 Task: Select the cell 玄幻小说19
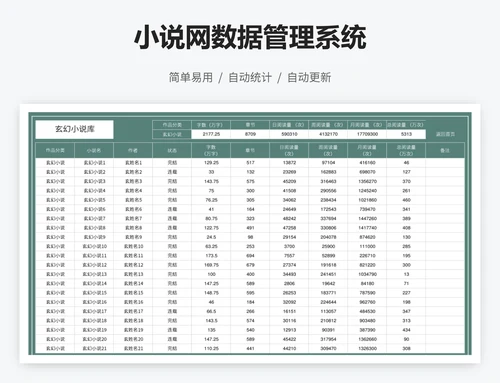click(94, 330)
